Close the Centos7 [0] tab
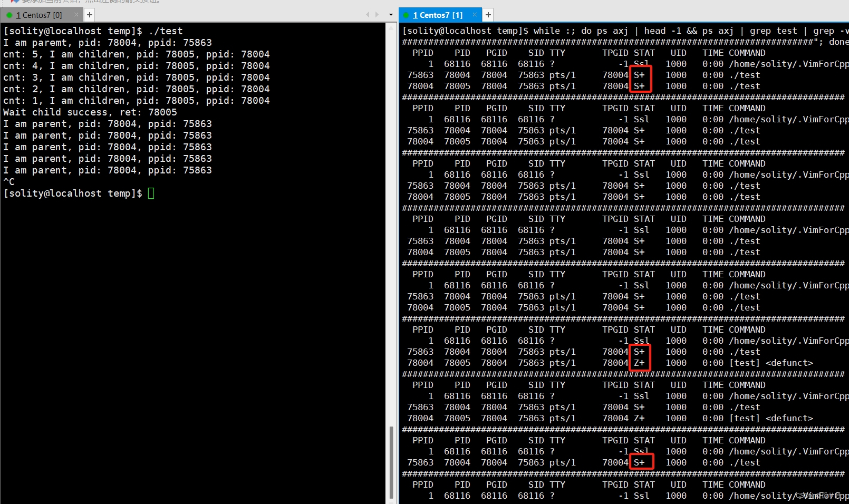This screenshot has width=849, height=504. (x=76, y=15)
